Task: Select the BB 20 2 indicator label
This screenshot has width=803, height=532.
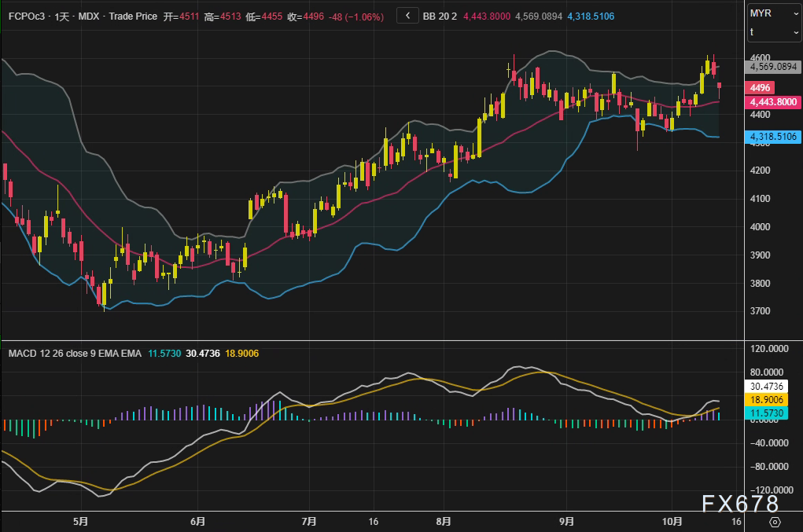Action: point(440,16)
